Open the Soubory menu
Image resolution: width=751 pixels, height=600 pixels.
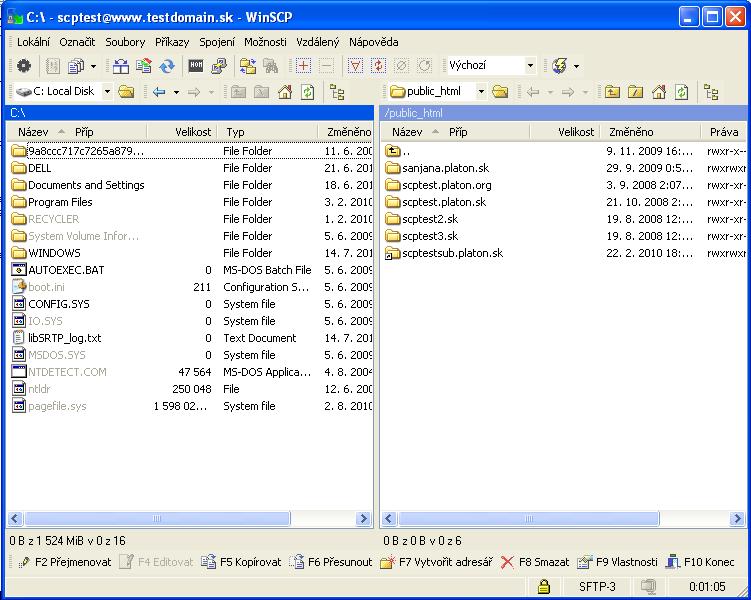tap(125, 42)
